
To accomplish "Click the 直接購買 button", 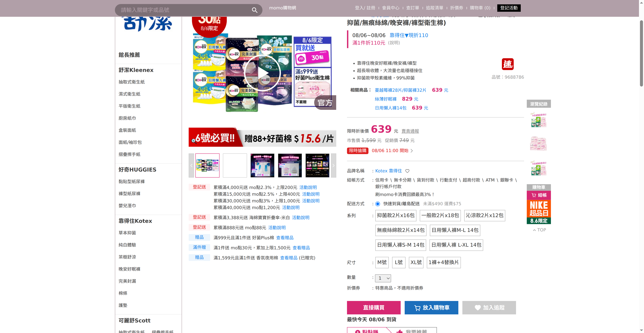I will tap(374, 308).
